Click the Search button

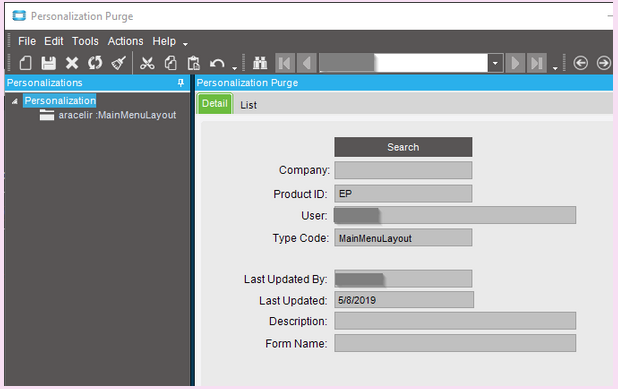click(403, 147)
